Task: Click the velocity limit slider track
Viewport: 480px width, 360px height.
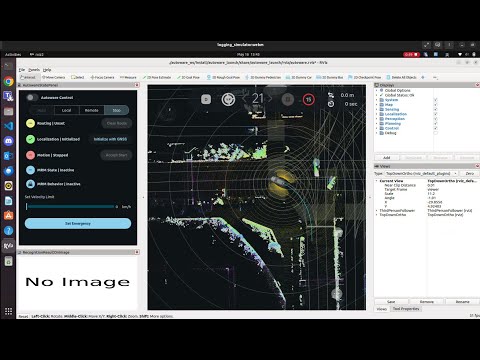Action: pos(70,207)
